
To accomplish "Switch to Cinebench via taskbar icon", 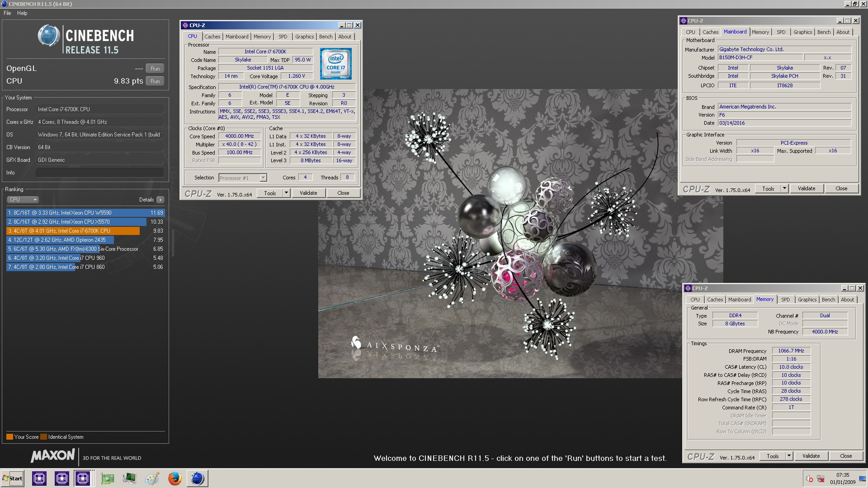I will [198, 479].
